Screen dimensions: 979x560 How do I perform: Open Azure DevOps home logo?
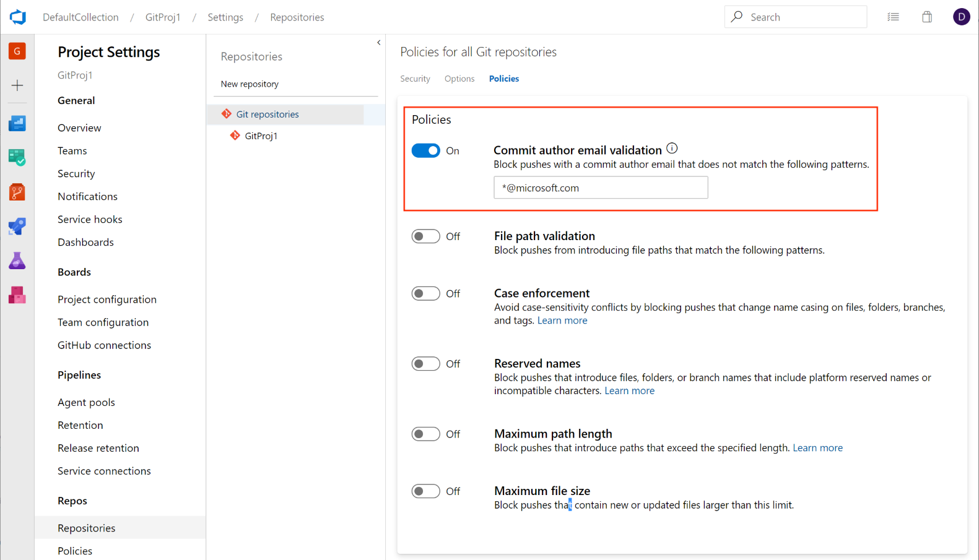click(x=17, y=17)
